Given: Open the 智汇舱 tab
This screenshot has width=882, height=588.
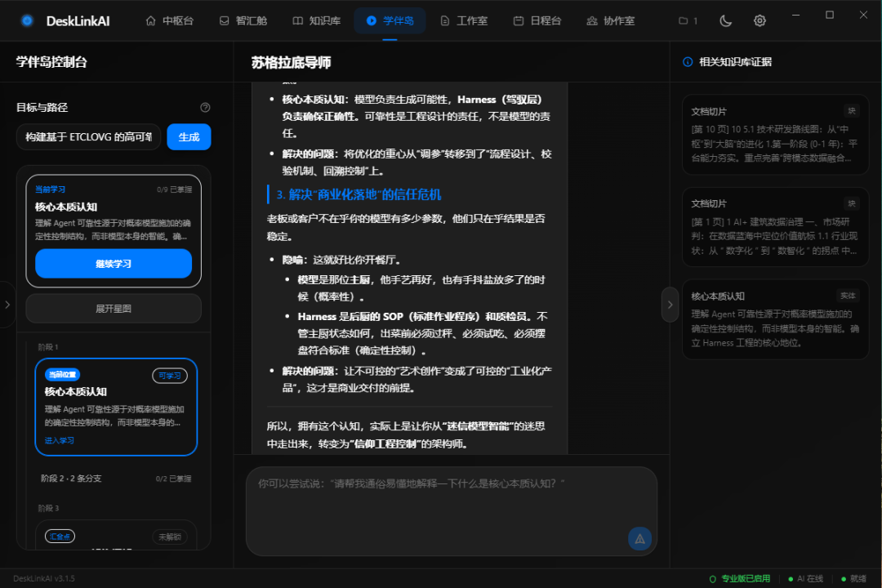Looking at the screenshot, I should (x=243, y=20).
